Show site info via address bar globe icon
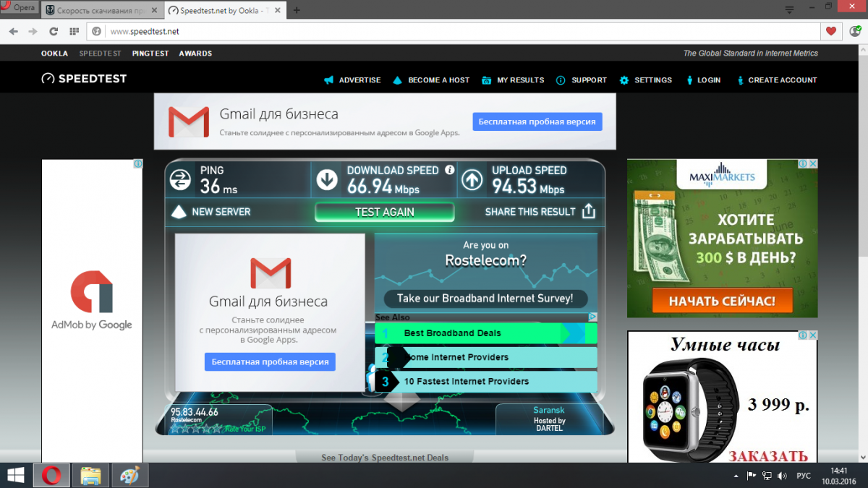The height and width of the screenshot is (488, 868). click(x=97, y=31)
